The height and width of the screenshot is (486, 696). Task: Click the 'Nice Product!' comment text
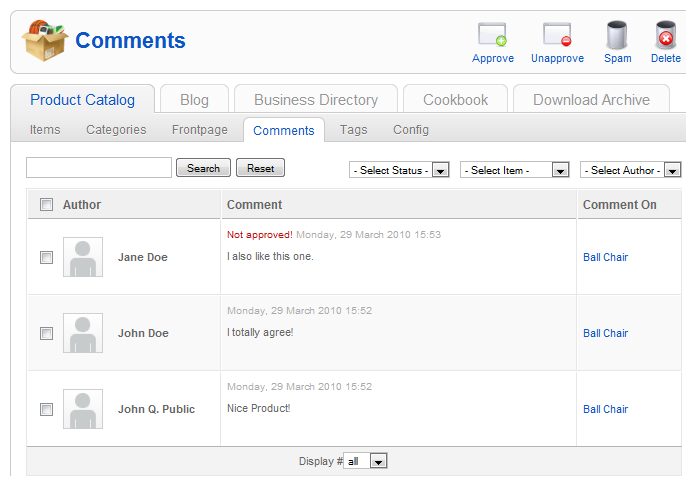[258, 408]
